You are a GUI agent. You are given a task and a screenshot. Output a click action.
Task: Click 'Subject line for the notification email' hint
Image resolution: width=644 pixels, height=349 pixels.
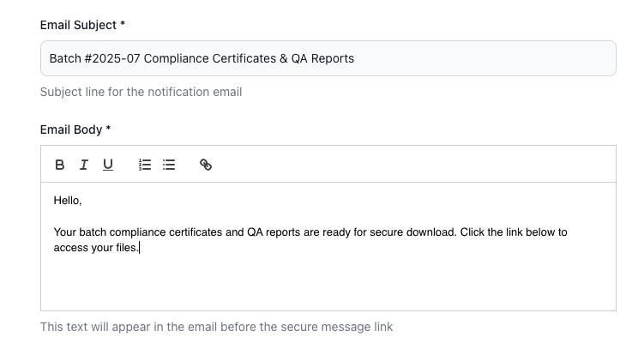pyautogui.click(x=141, y=92)
